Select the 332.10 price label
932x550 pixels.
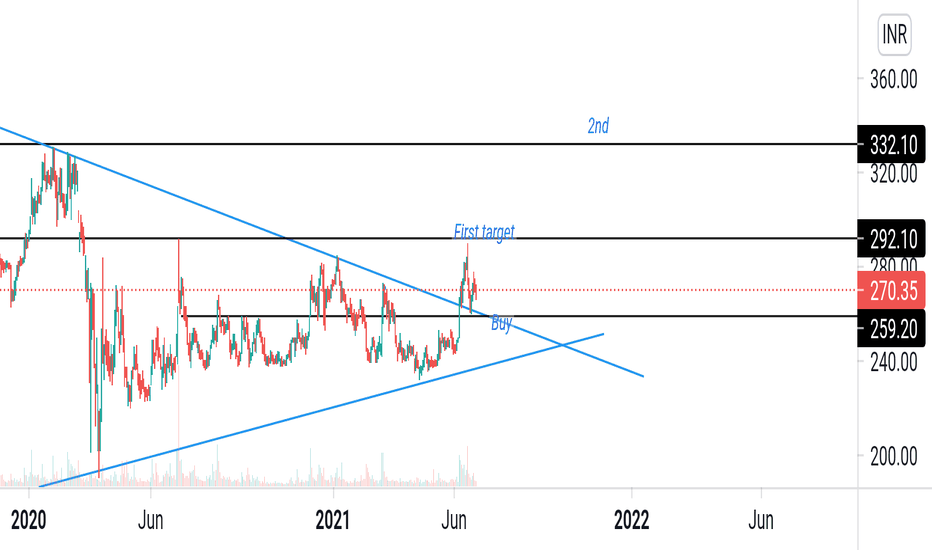click(x=891, y=144)
